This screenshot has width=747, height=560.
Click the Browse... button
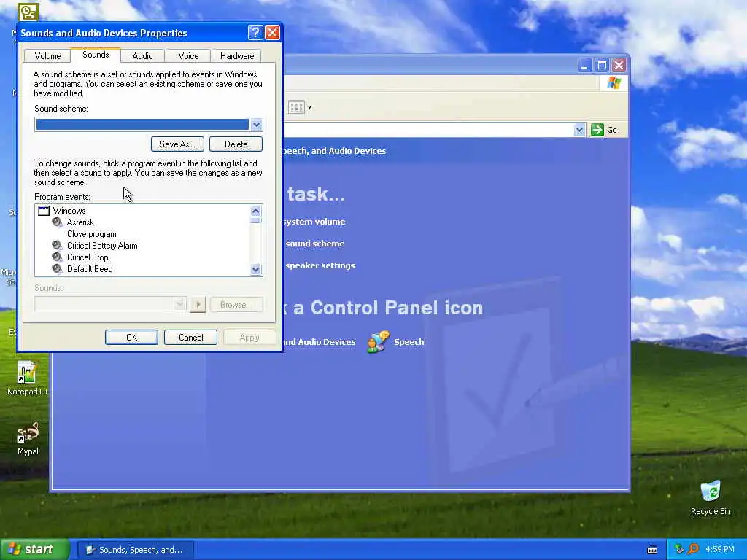(x=236, y=304)
